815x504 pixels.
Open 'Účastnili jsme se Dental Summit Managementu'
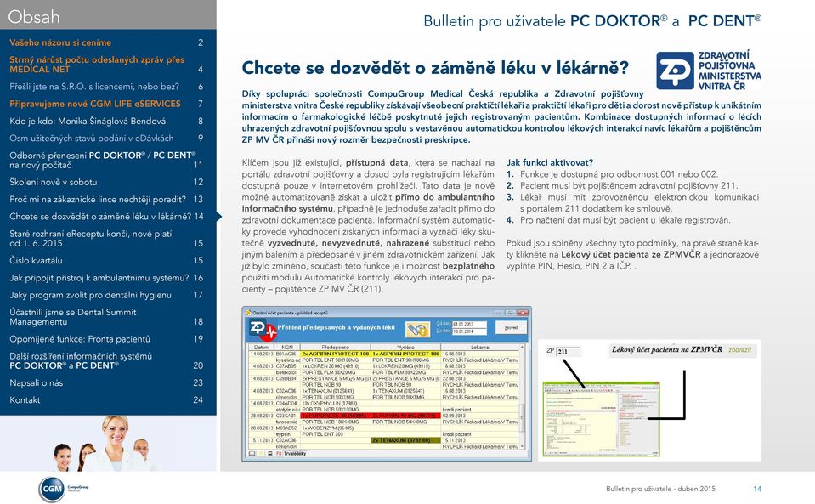106,317
